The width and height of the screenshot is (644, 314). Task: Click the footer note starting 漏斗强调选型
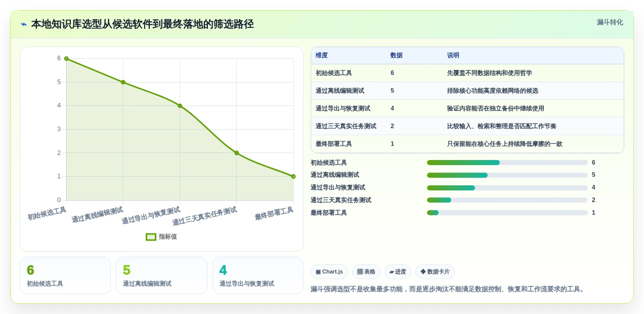tap(449, 289)
